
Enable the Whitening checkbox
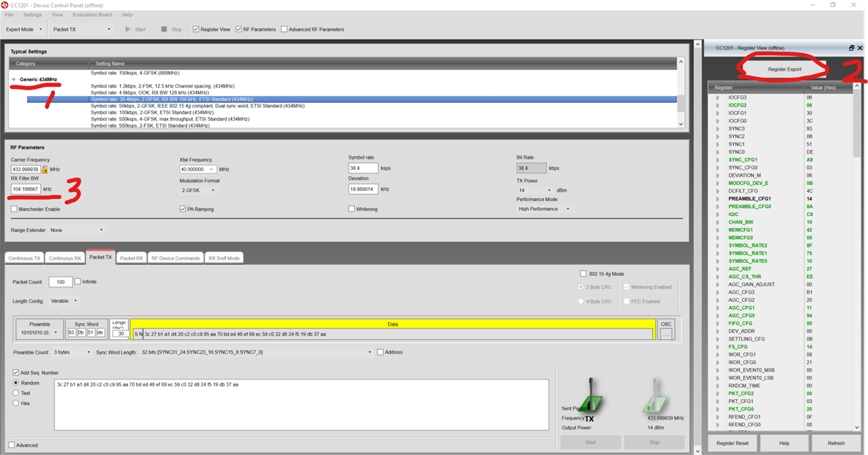[x=351, y=209]
